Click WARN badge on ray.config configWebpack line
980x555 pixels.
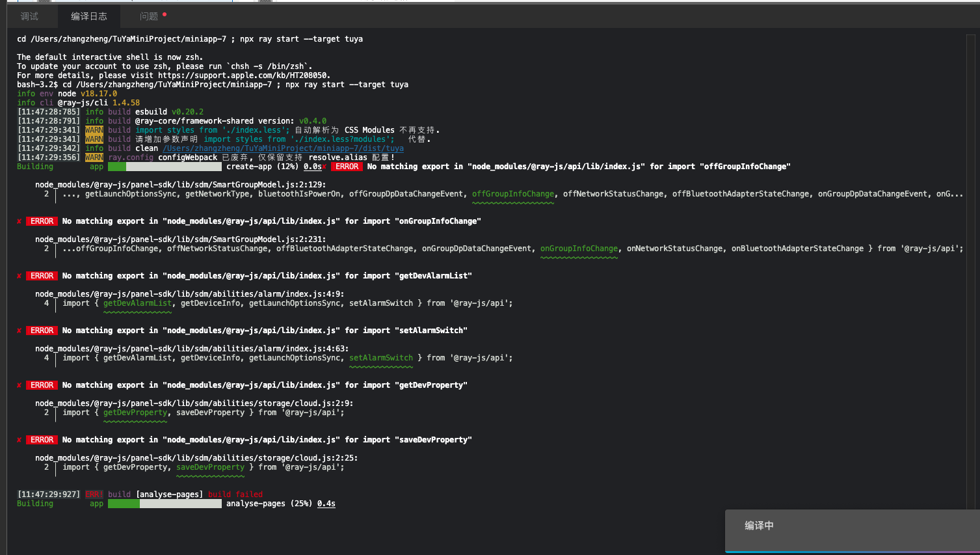(x=94, y=157)
